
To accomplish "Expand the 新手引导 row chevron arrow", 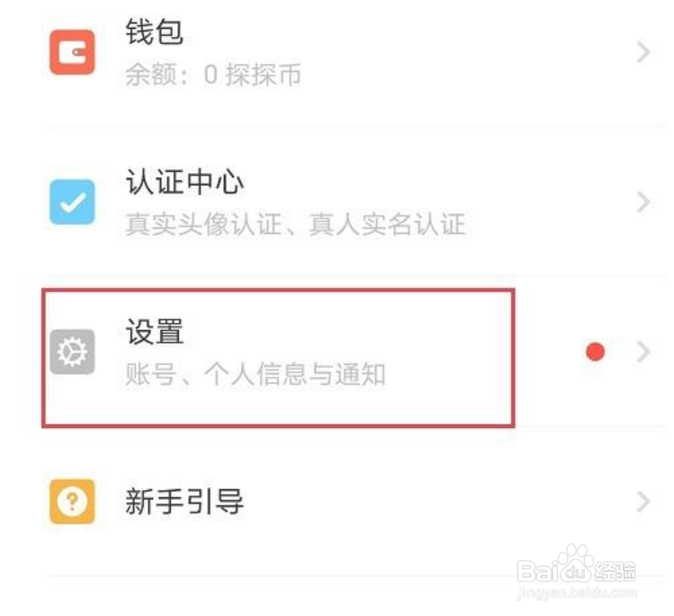I will click(643, 501).
